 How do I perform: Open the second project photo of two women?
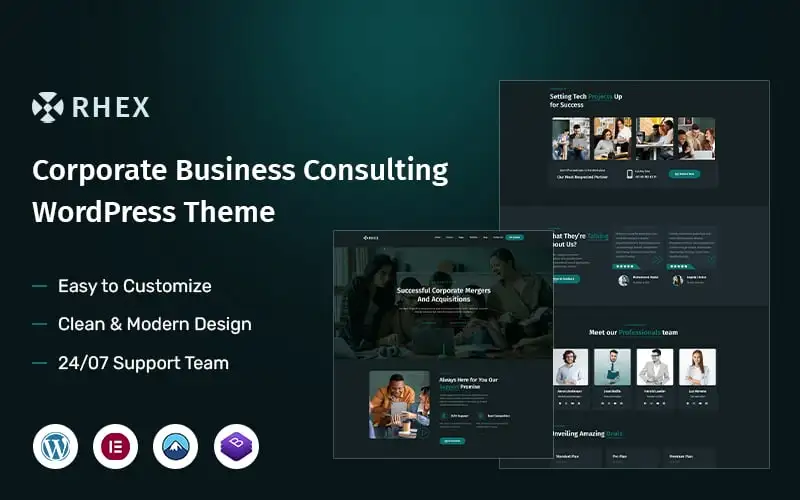tap(612, 139)
